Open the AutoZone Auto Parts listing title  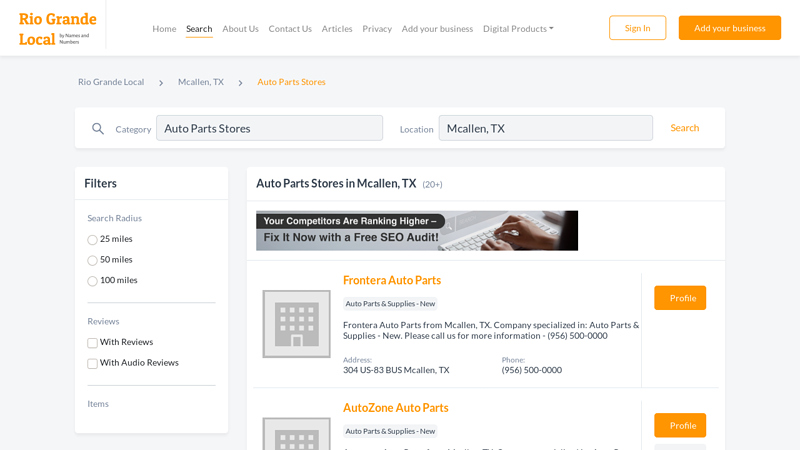pos(395,408)
